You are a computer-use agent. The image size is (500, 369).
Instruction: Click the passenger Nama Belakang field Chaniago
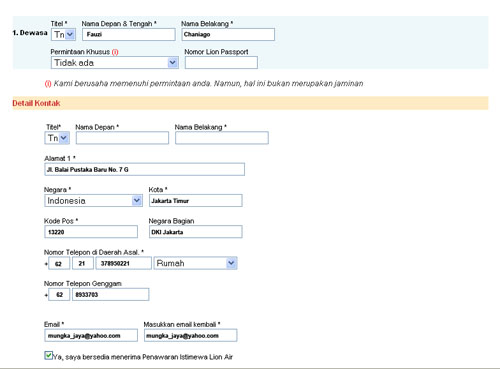pos(228,34)
